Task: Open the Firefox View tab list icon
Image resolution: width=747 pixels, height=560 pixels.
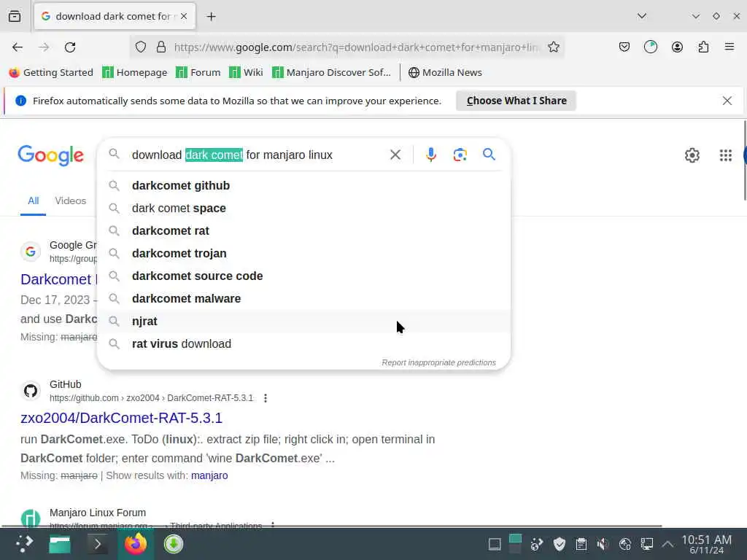Action: coord(15,16)
